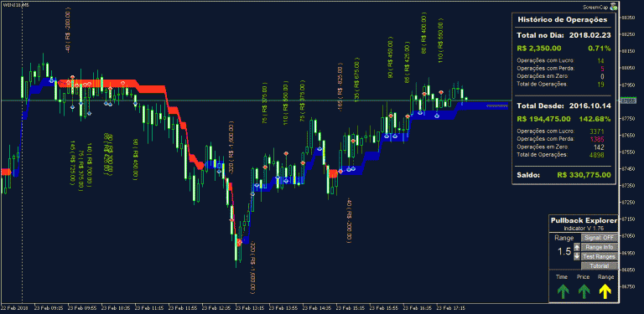Click the Indicator V 1.76 version text

pyautogui.click(x=584, y=228)
